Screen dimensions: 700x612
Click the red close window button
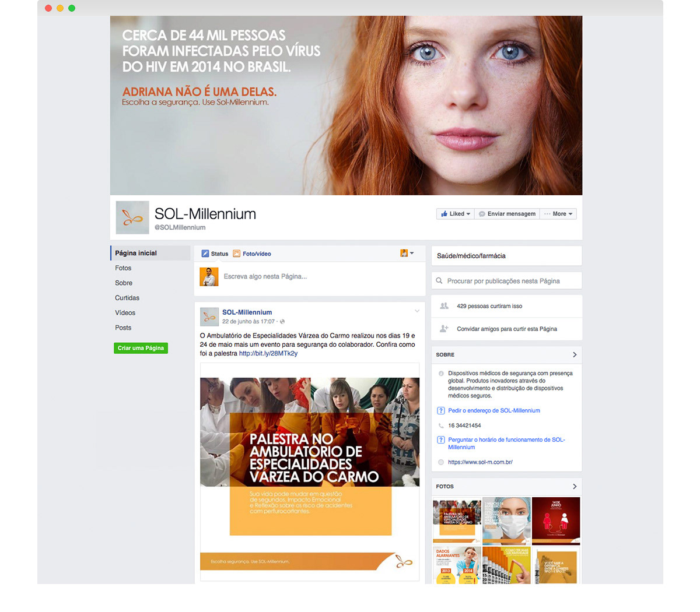(x=48, y=8)
